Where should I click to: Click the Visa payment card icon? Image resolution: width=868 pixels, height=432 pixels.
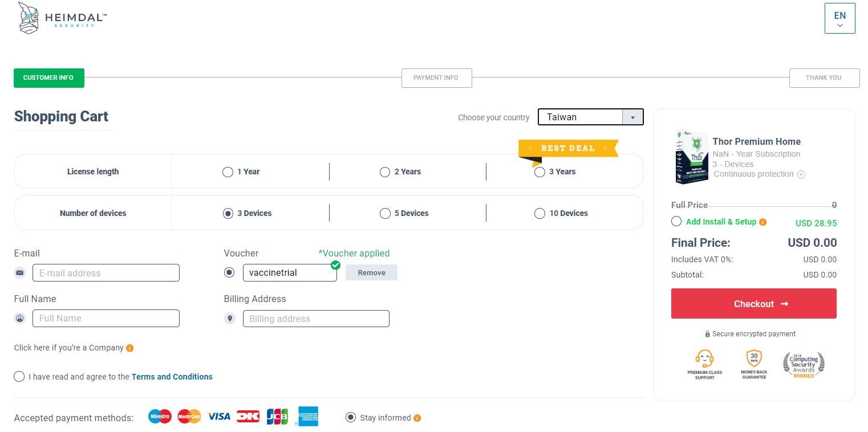tap(219, 417)
